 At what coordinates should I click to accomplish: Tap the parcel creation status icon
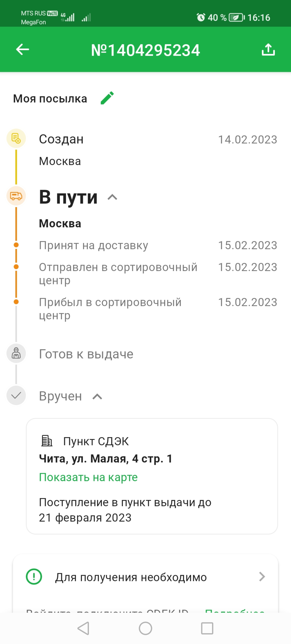(16, 139)
